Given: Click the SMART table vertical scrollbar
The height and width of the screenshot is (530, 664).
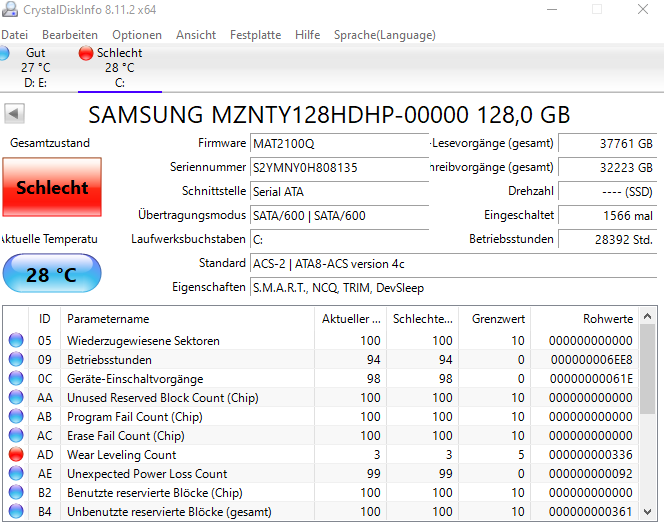Looking at the screenshot, I should click(x=648, y=420).
